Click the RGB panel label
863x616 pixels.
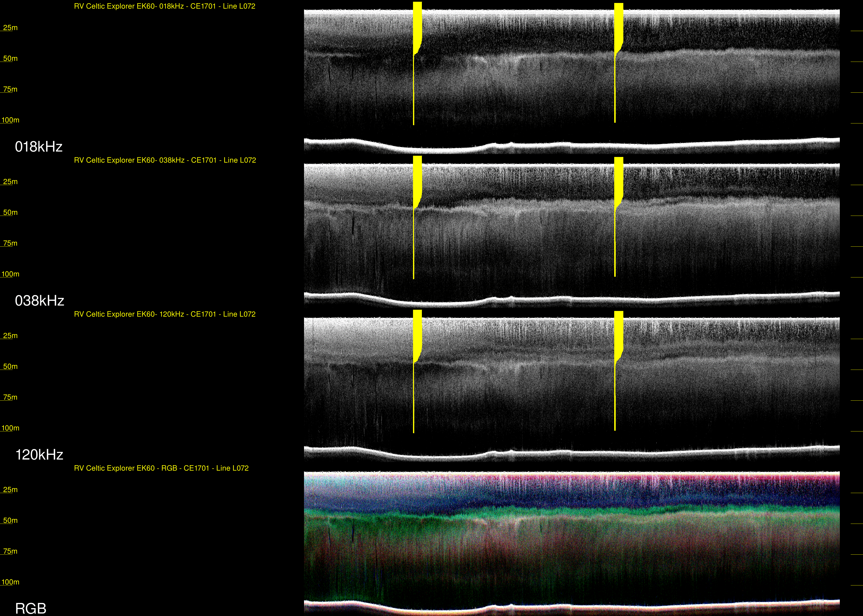click(x=30, y=608)
